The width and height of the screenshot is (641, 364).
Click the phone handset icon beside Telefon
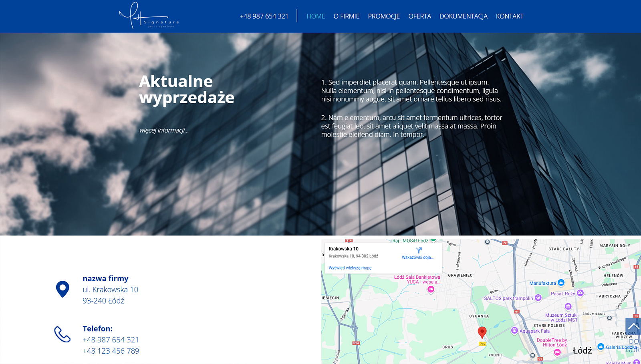pos(62,334)
